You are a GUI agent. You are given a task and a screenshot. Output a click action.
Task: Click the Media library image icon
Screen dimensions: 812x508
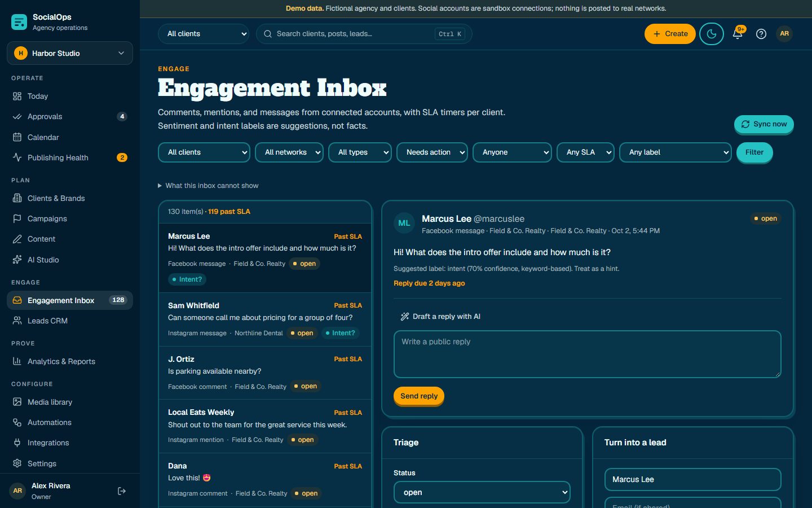pyautogui.click(x=17, y=402)
